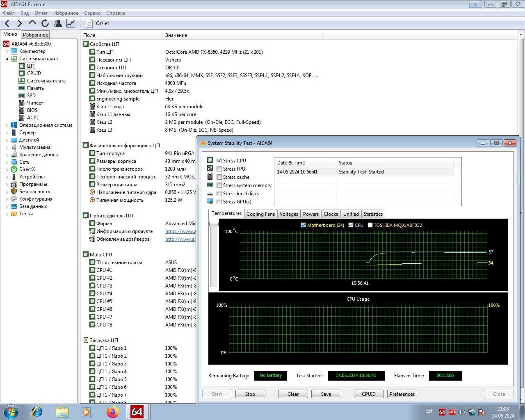Viewport: 525px width, 420px height.
Task: Open the Preferences button
Action: (x=402, y=394)
